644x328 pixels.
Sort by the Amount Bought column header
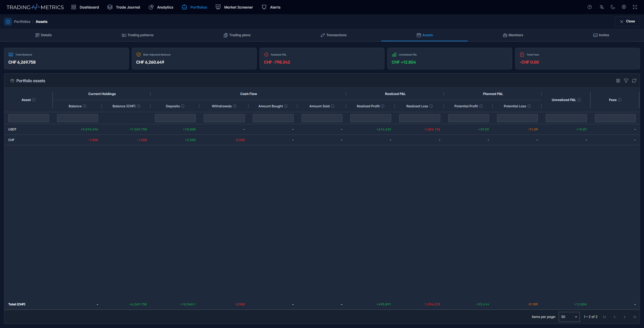(x=270, y=106)
